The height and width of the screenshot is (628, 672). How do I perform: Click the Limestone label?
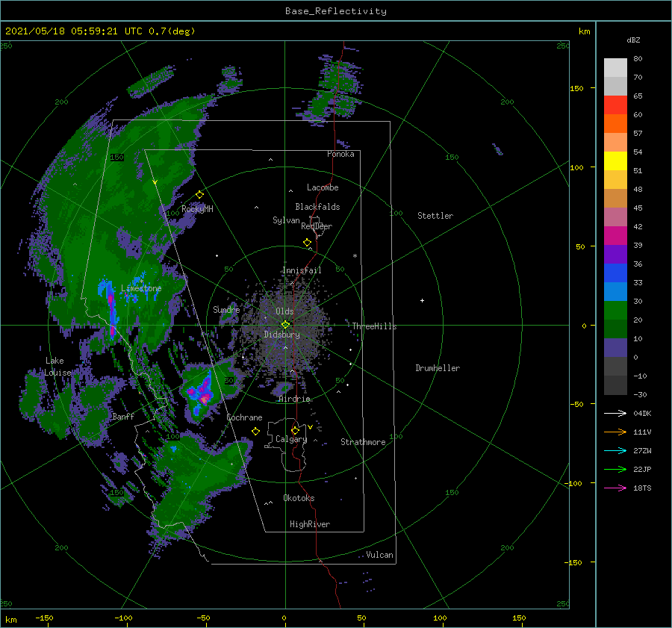[x=141, y=288]
